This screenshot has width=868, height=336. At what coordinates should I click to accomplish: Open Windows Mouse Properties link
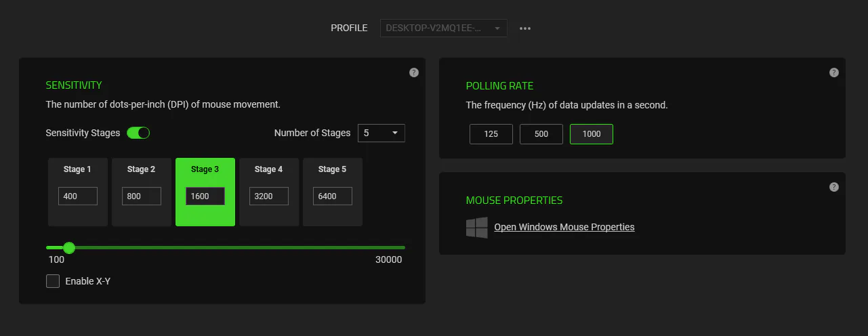(x=564, y=227)
